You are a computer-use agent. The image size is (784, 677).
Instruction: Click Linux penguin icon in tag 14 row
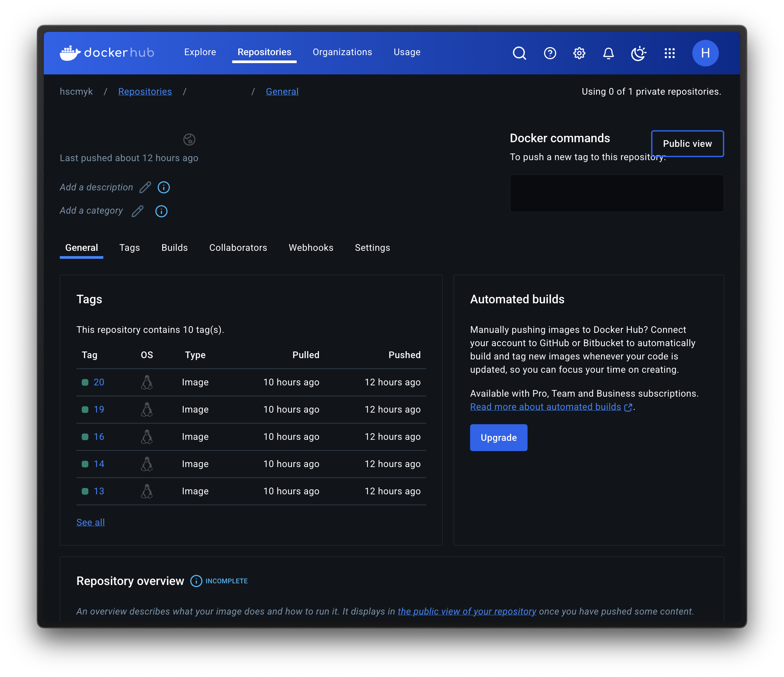147,464
